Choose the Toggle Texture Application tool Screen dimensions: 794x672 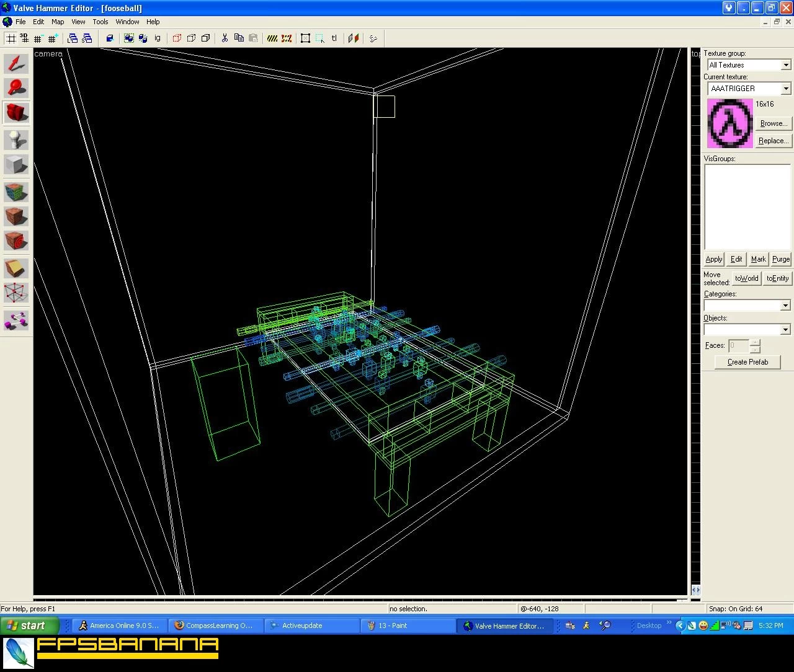click(x=16, y=192)
